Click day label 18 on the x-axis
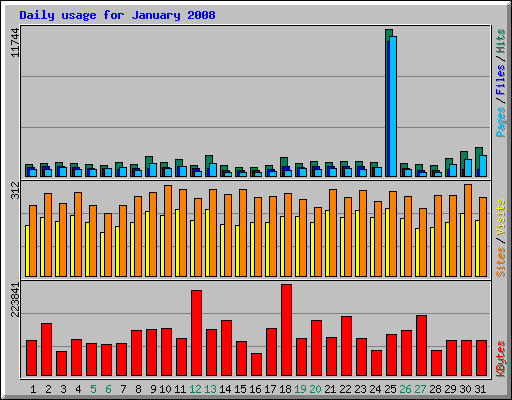This screenshot has width=512, height=400. (x=285, y=389)
